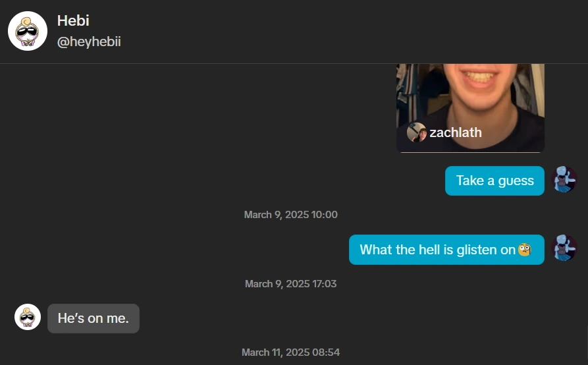This screenshot has width=588, height=365.
Task: Click the March 9, 2025 17:03 timestamp
Action: [x=290, y=283]
